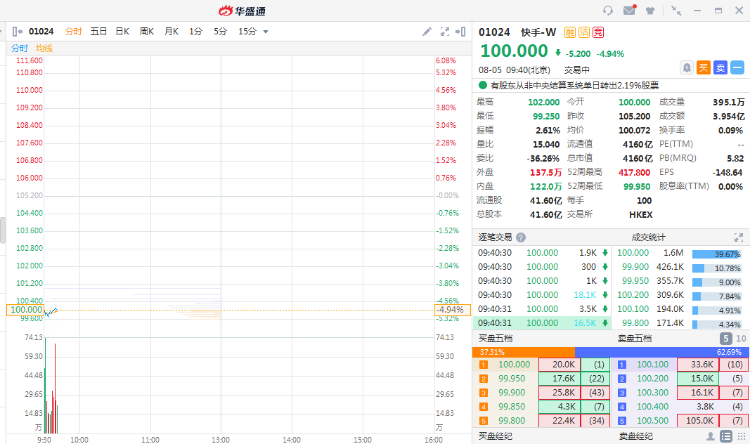Open the messages envelope icon

click(629, 10)
